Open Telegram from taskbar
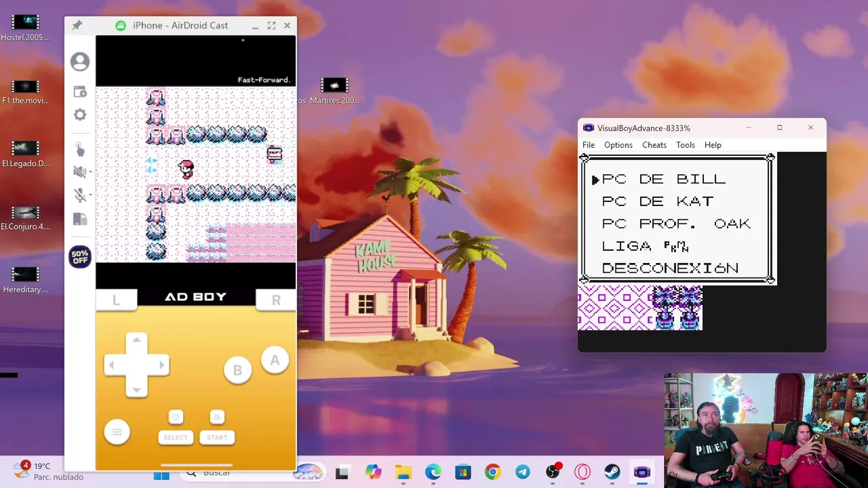This screenshot has height=488, width=868. click(x=523, y=473)
